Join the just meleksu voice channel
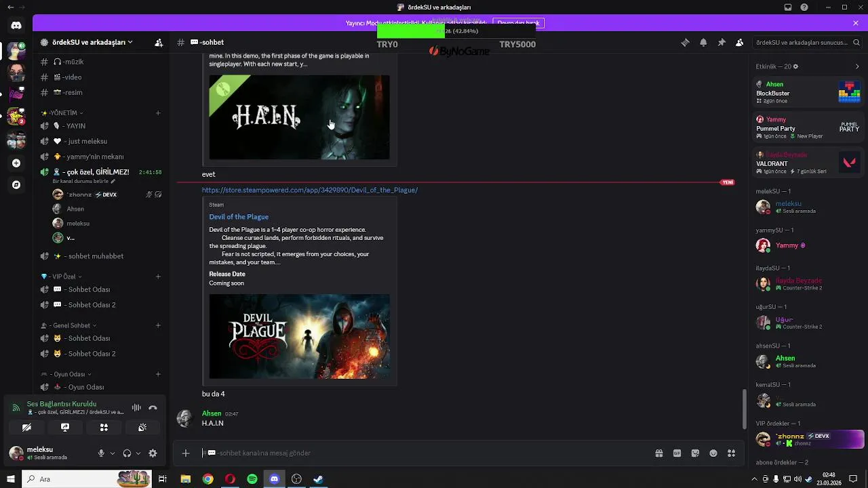 102,141
